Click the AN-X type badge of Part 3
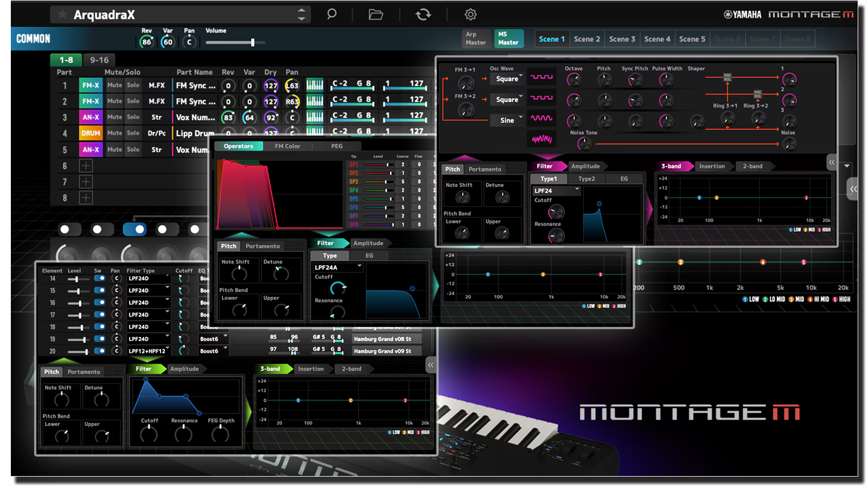This screenshot has height=488, width=868. [x=91, y=117]
